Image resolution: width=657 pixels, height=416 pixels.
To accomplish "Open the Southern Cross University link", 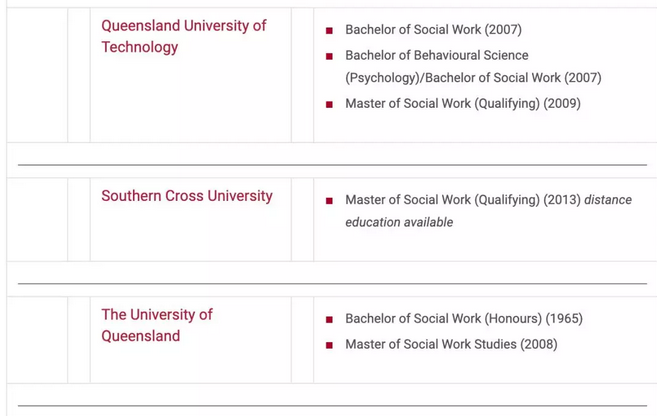I will 186,196.
